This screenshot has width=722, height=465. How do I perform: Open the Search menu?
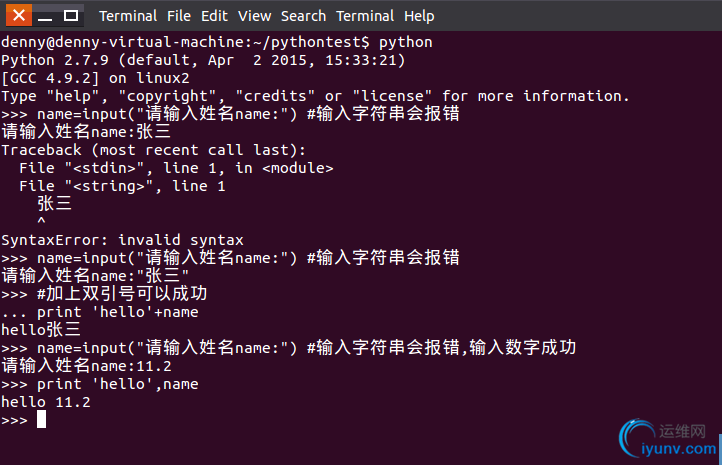pyautogui.click(x=303, y=16)
